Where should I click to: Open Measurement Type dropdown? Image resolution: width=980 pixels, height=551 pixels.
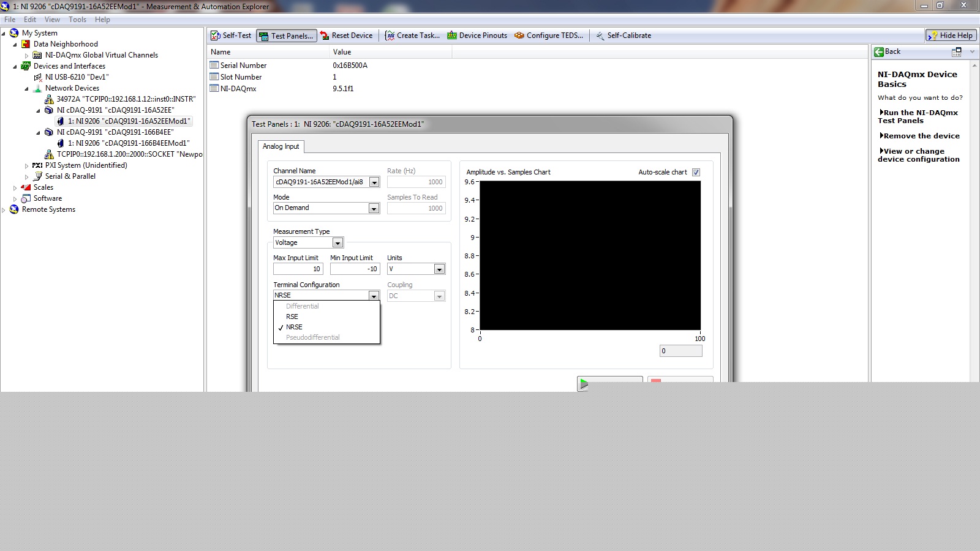(x=337, y=243)
